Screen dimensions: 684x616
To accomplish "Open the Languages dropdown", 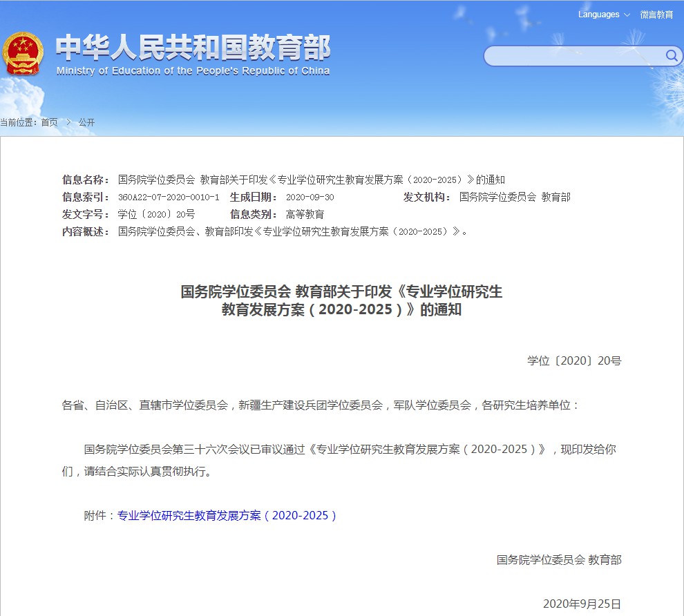I will (x=604, y=15).
